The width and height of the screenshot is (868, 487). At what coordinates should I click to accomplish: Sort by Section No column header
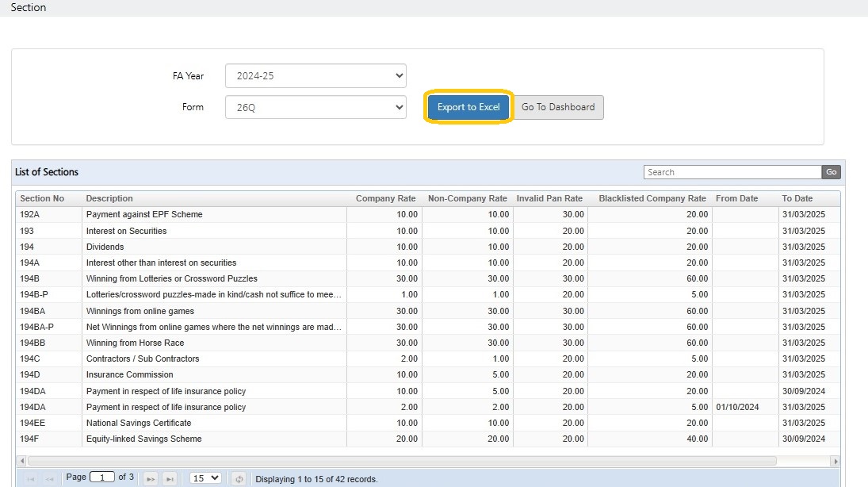point(42,198)
